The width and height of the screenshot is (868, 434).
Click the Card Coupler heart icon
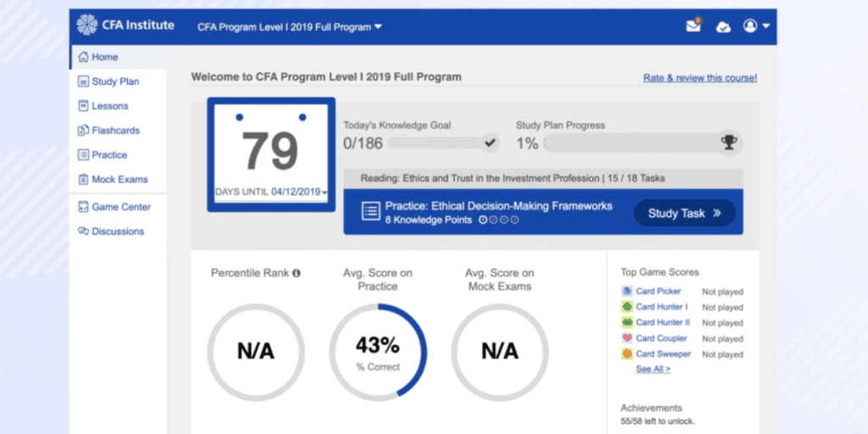[x=626, y=337]
